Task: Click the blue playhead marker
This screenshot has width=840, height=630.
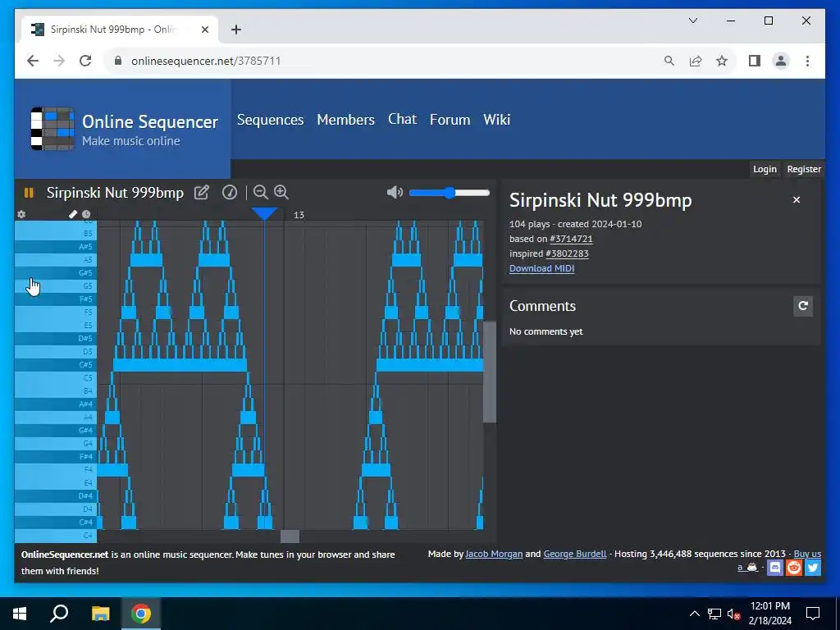Action: 264,214
